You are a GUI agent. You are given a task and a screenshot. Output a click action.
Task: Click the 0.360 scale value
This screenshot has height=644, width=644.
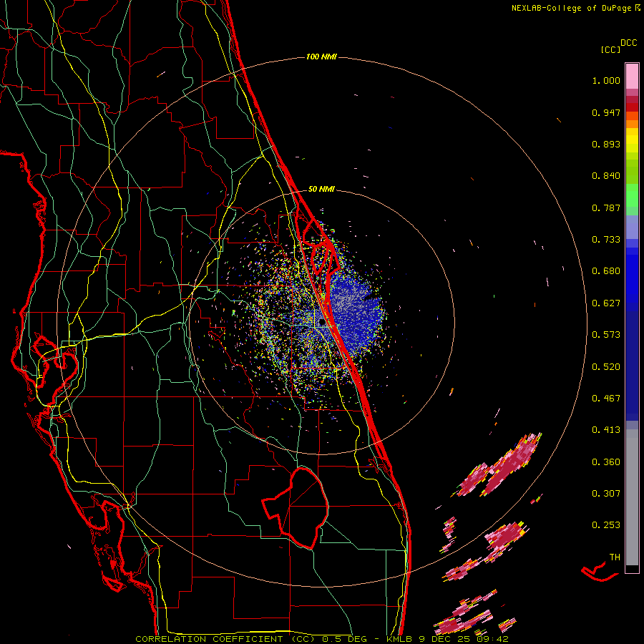[x=606, y=462]
